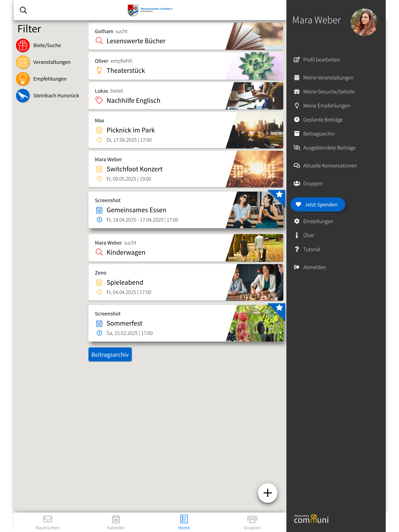Click the pencil edit icon beside Profil bearbeiten
399x532 pixels.
pos(297,59)
